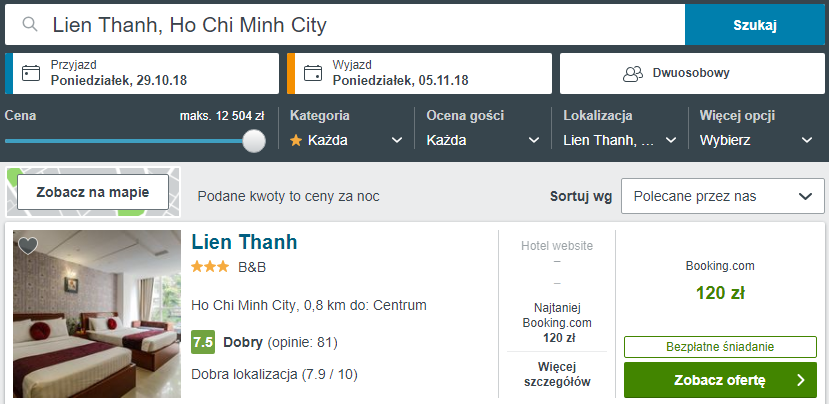Select the Dwuosobowy room type button
Screen dimensions: 829x404
tap(692, 74)
